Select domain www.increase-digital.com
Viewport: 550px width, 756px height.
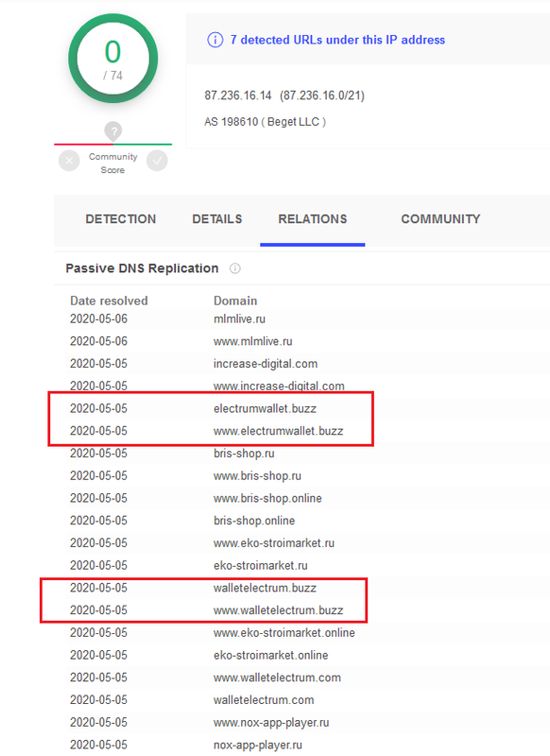pyautogui.click(x=279, y=387)
